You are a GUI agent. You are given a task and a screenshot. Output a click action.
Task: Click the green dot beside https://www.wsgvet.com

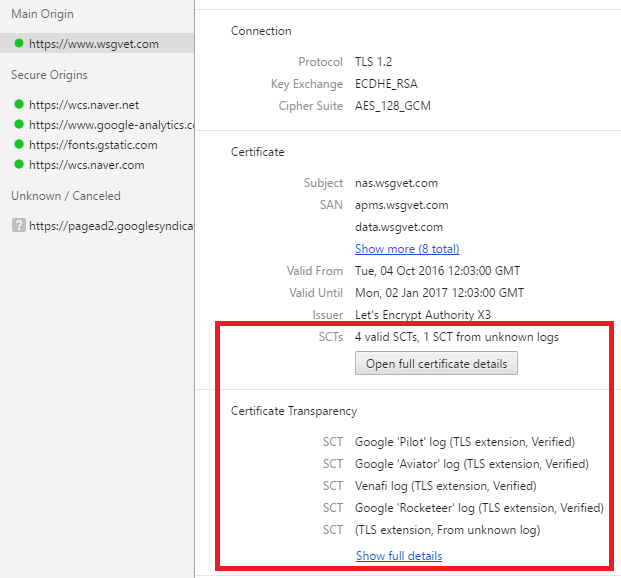19,44
